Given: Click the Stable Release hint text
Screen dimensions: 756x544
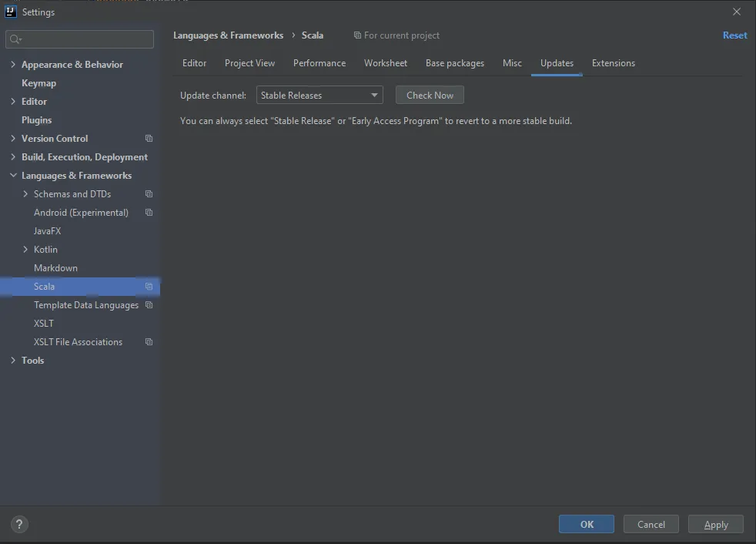Looking at the screenshot, I should point(376,121).
